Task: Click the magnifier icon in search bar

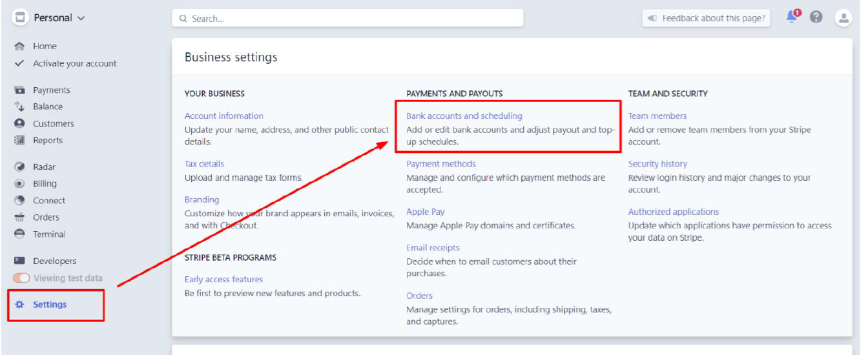Action: coord(183,19)
